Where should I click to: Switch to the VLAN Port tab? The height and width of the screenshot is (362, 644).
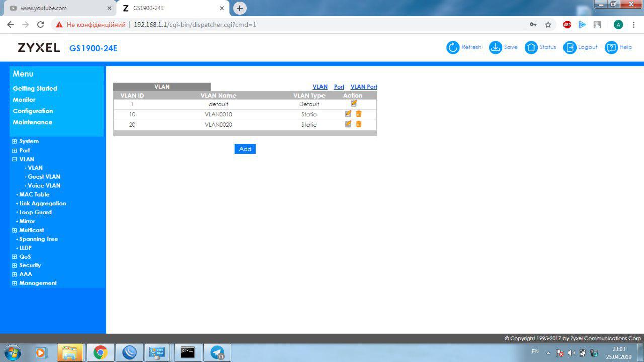(x=364, y=86)
